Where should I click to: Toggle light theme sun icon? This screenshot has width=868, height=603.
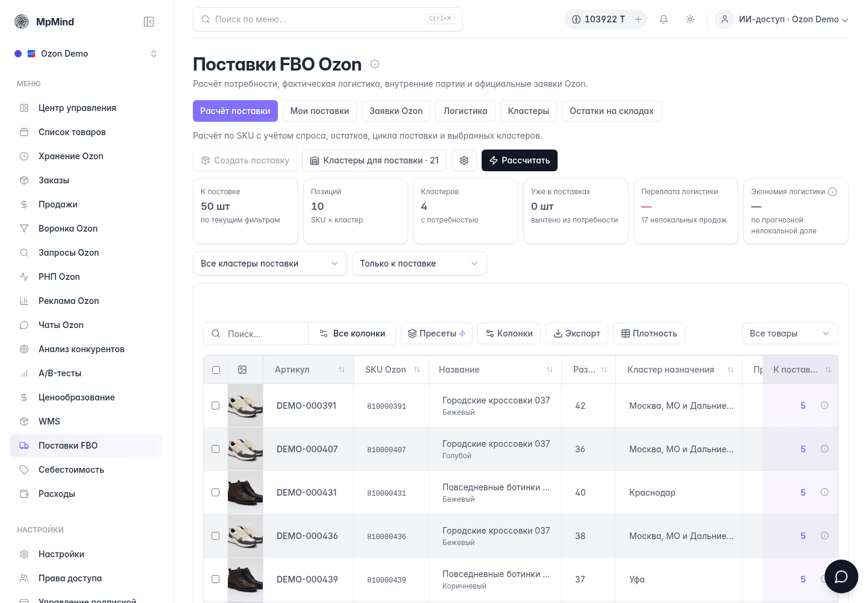click(x=690, y=19)
